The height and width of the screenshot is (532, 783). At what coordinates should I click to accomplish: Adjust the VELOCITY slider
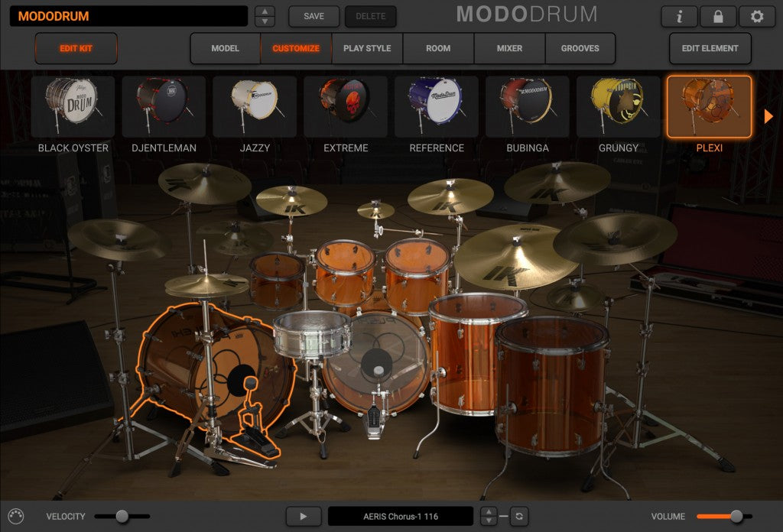pos(122,516)
